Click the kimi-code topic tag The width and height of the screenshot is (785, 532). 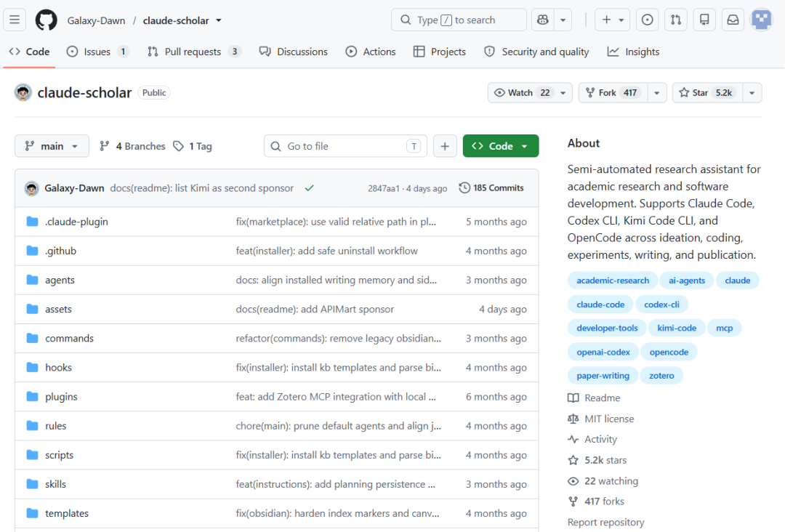(x=677, y=329)
